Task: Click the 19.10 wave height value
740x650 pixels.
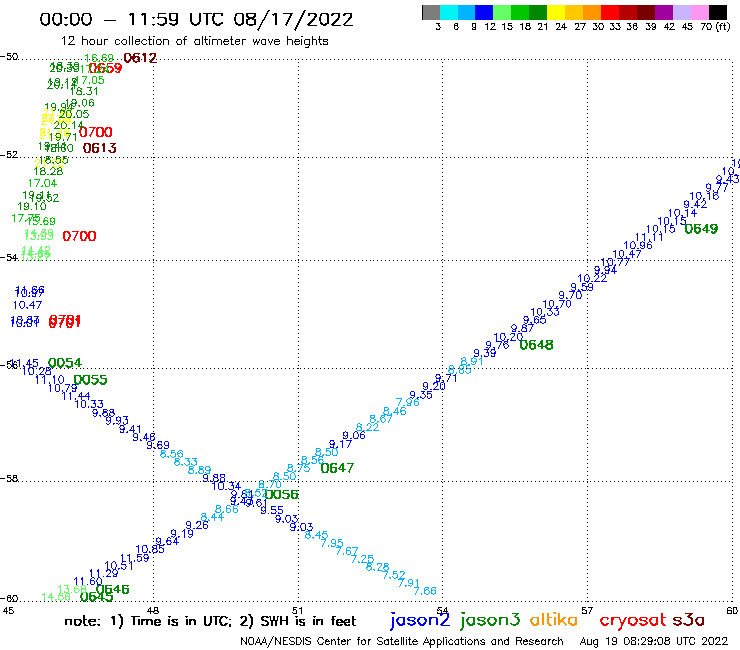Action: [x=32, y=206]
